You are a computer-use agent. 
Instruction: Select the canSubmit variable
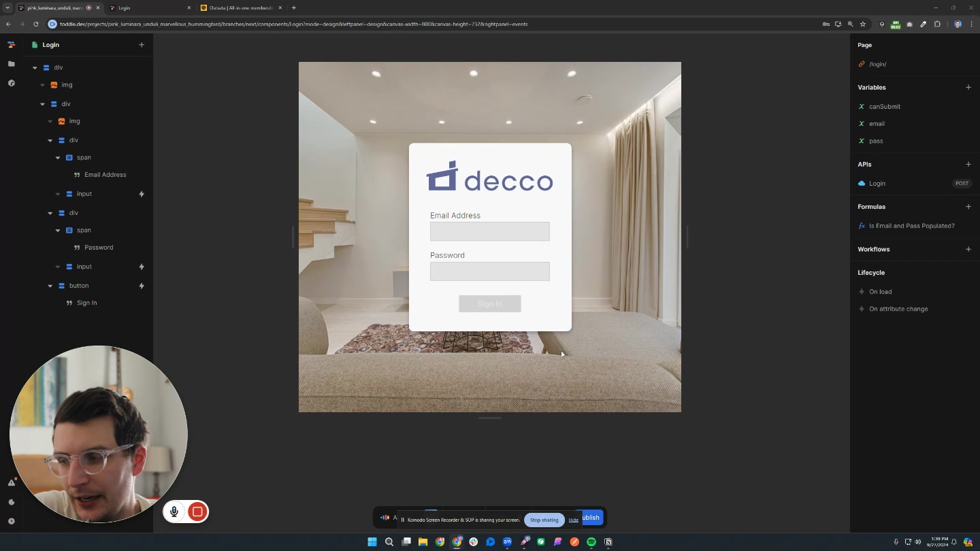point(884,107)
